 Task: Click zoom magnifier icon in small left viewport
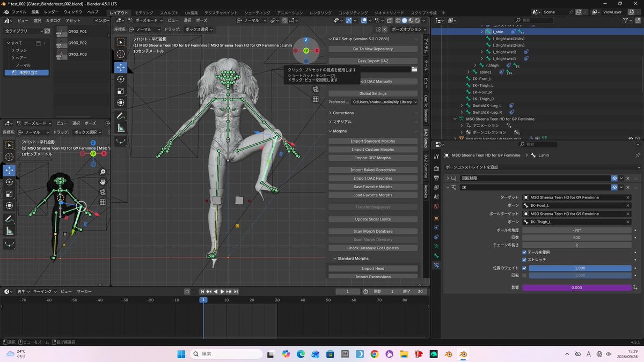point(103,172)
